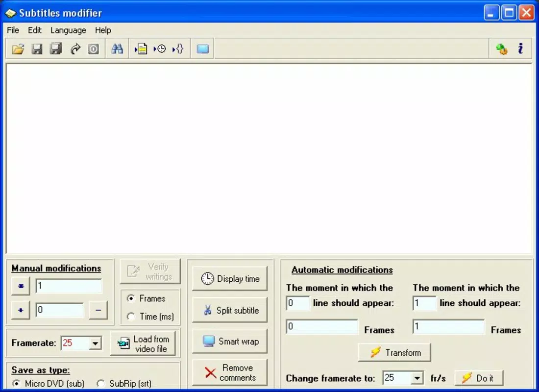Click the Remove comments button
Screen dimensions: 539x392
click(230, 372)
